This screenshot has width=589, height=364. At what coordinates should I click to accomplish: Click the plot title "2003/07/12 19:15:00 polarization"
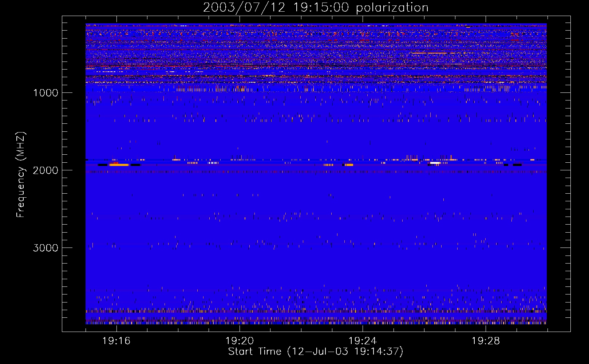(x=316, y=8)
